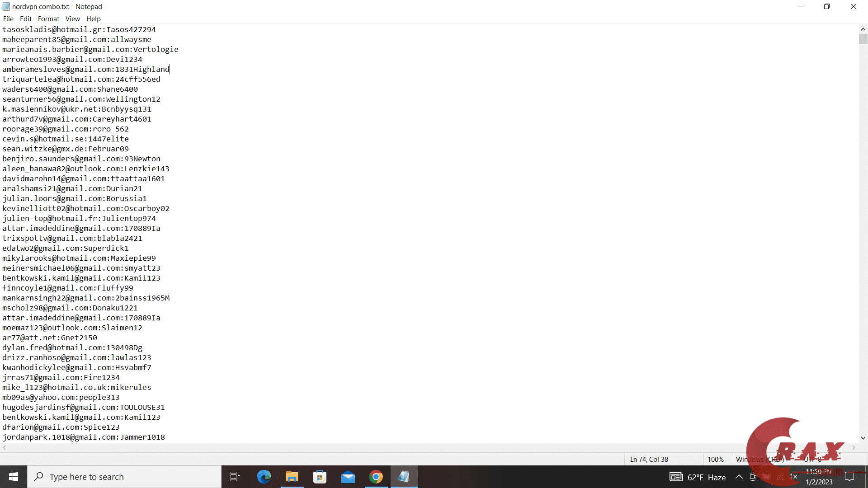Click the Type here to search field

click(124, 477)
